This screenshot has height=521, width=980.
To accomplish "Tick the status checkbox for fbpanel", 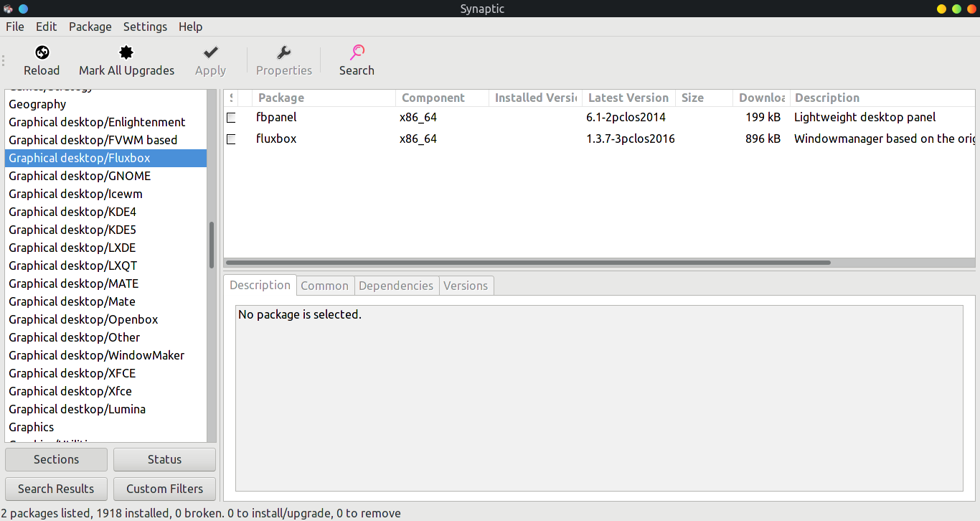I will point(231,118).
